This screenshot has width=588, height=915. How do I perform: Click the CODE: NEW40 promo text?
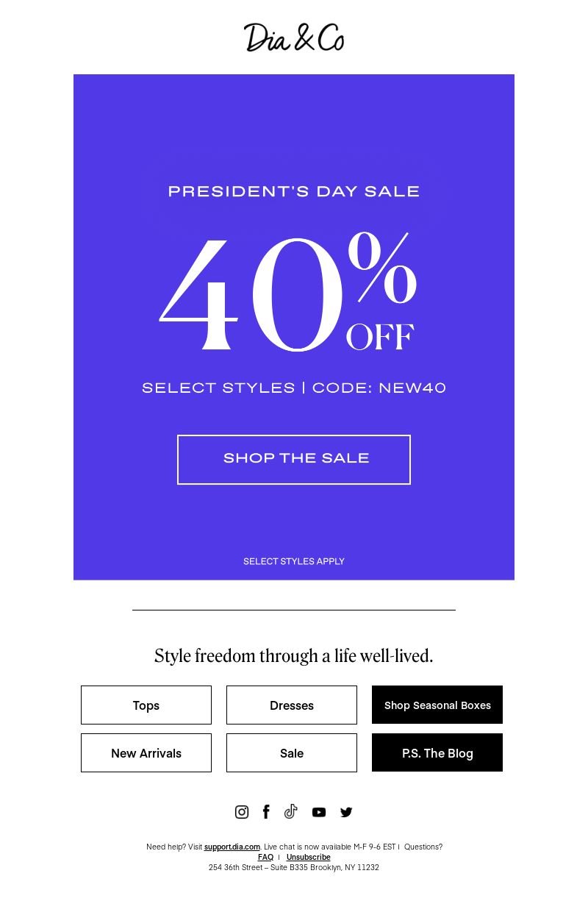point(379,388)
